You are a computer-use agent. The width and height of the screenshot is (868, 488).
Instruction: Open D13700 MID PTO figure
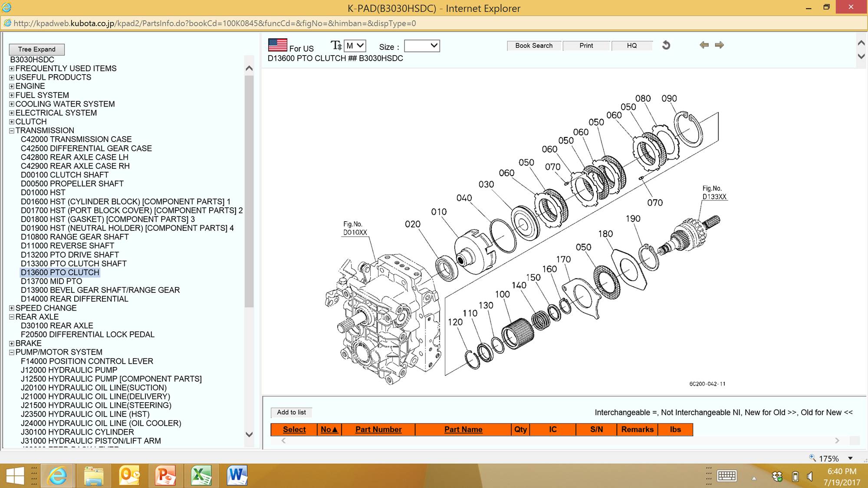(51, 282)
